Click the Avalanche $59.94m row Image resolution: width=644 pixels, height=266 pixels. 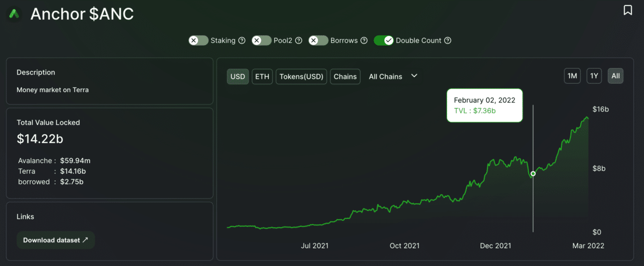click(54, 160)
